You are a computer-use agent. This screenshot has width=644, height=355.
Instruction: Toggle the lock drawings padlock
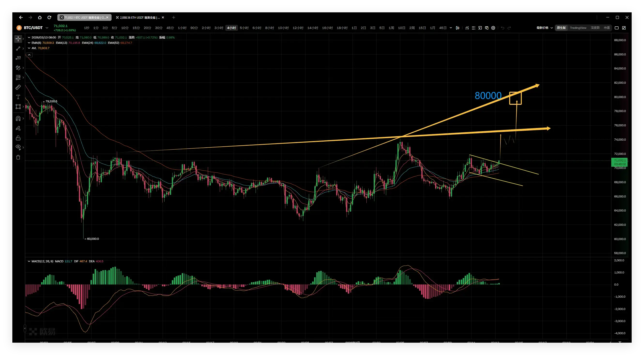18,138
